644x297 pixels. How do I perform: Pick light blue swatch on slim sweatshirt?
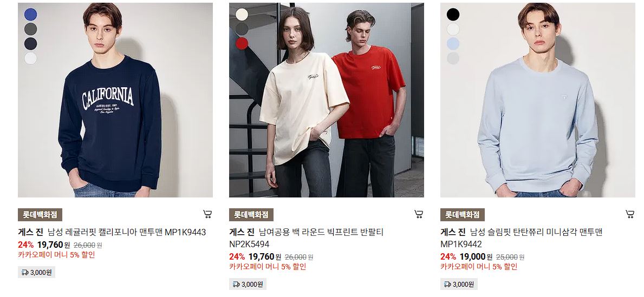453,43
